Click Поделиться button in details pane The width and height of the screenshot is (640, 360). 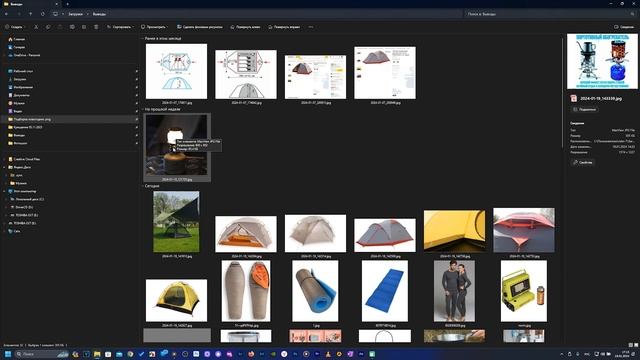tap(585, 109)
